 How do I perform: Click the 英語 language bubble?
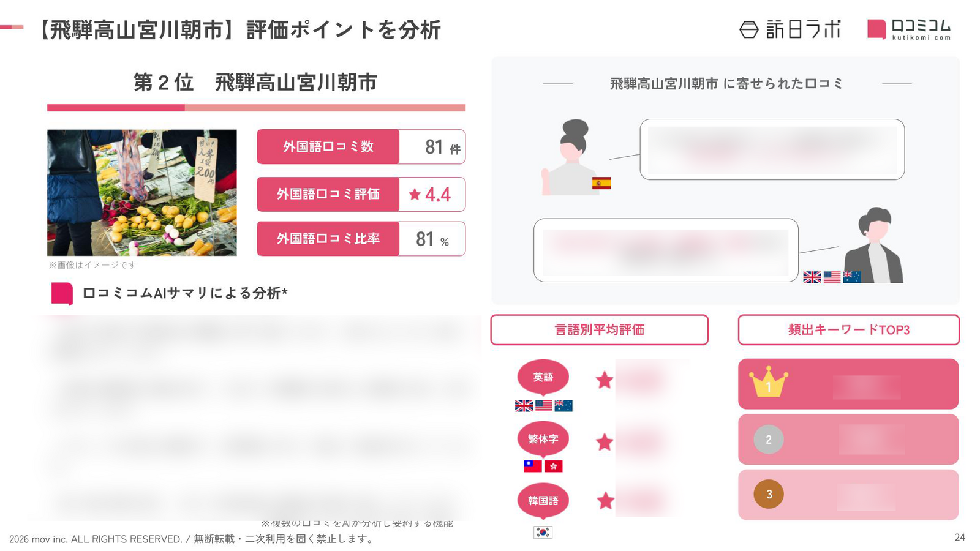(543, 377)
